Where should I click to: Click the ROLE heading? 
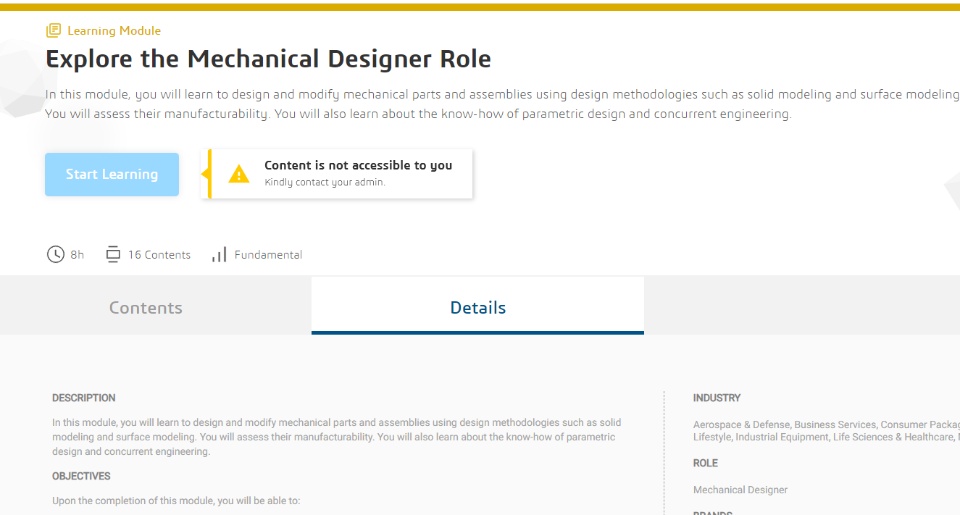(705, 463)
